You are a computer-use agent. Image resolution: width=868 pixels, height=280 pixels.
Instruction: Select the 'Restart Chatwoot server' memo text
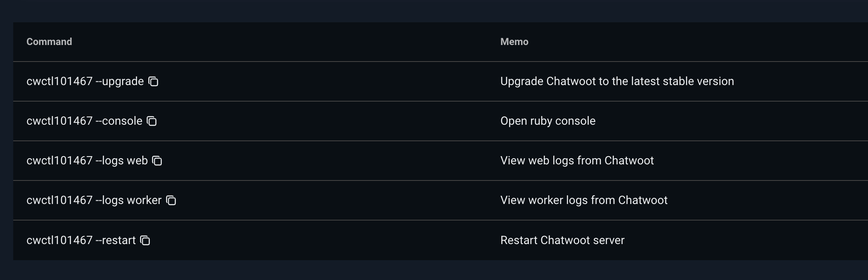pos(562,240)
